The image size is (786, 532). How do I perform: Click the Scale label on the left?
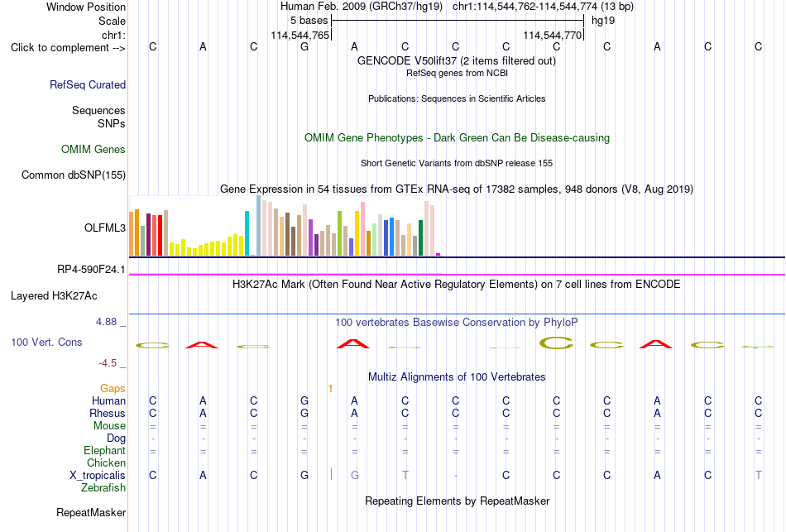[x=112, y=21]
